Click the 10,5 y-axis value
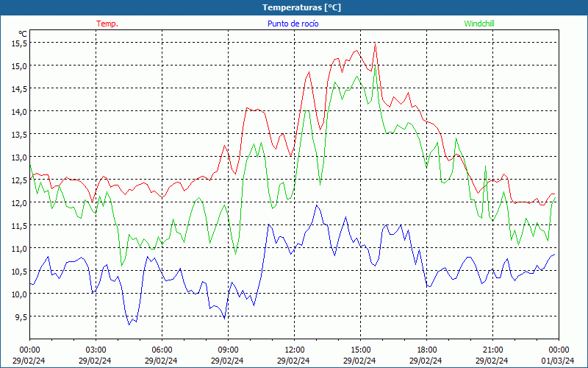This screenshot has width=588, height=368. (20, 272)
